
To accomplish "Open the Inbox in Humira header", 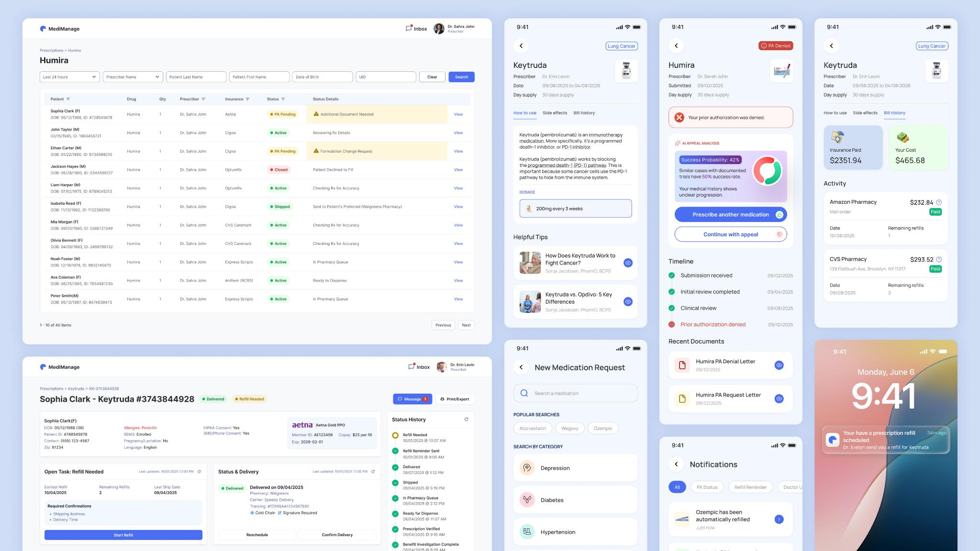I will (416, 29).
